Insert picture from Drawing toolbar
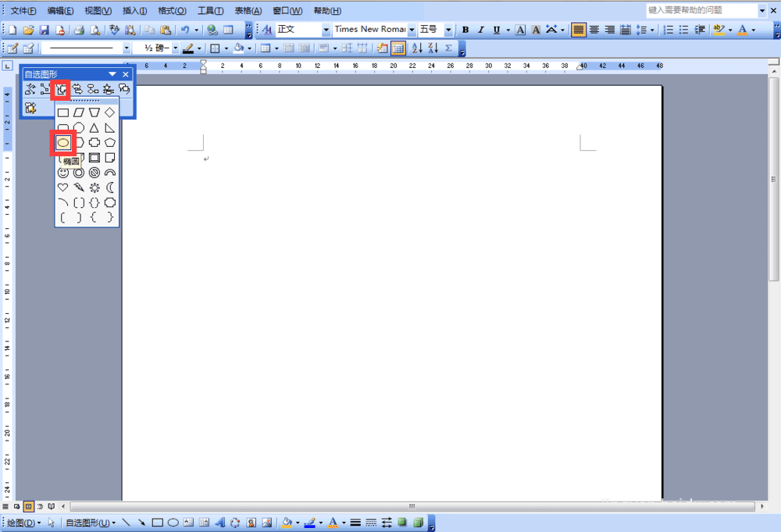The image size is (781, 532). pos(267,523)
